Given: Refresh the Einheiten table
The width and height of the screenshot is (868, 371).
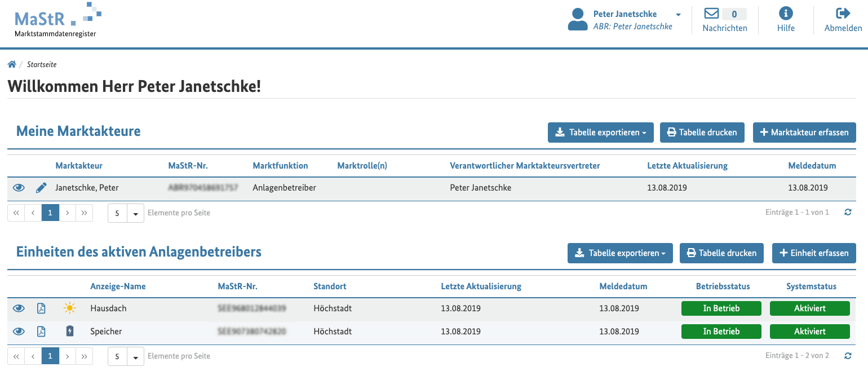Looking at the screenshot, I should [848, 356].
